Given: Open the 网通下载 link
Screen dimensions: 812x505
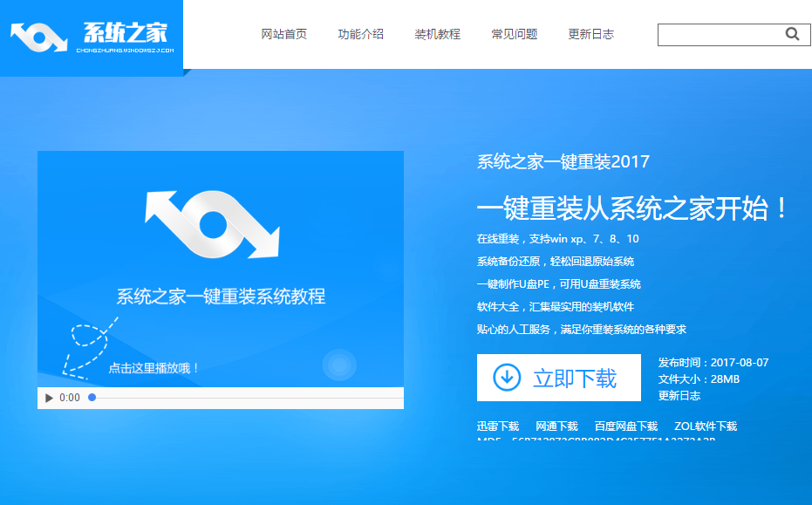Looking at the screenshot, I should point(556,427).
